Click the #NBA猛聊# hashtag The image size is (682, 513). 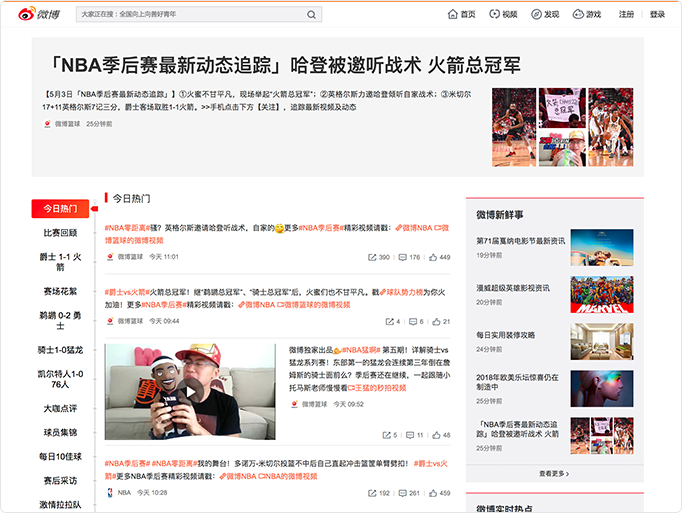(x=361, y=350)
